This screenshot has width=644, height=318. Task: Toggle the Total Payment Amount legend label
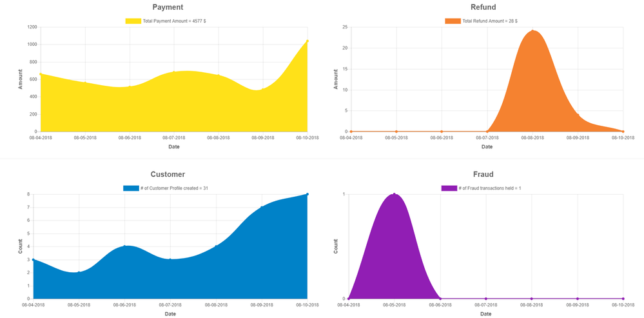pyautogui.click(x=174, y=21)
